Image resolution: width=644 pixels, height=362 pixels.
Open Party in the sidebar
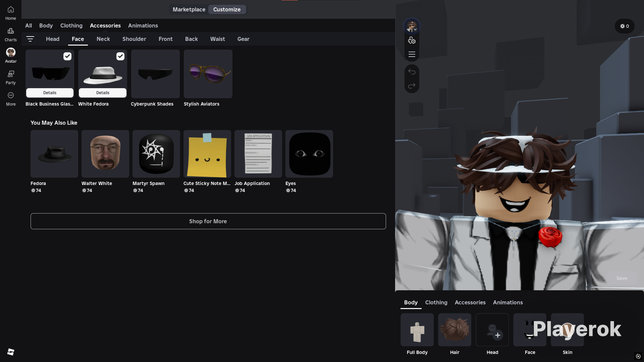point(11,77)
